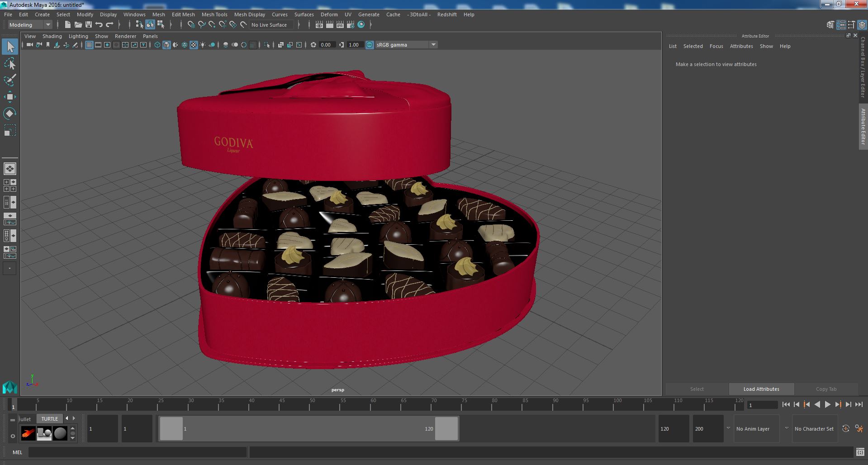Click the range slider bar
This screenshot has width=868, height=465.
309,428
